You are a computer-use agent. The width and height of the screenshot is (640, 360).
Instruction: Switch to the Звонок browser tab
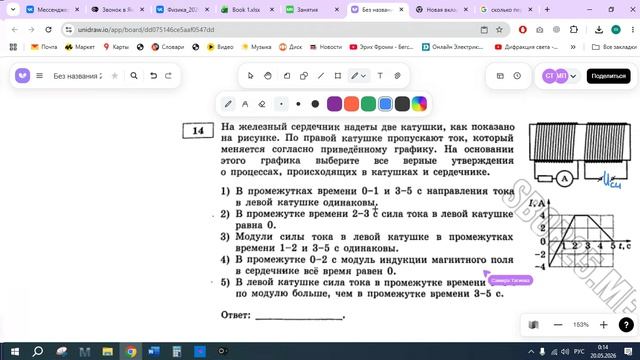point(118,9)
